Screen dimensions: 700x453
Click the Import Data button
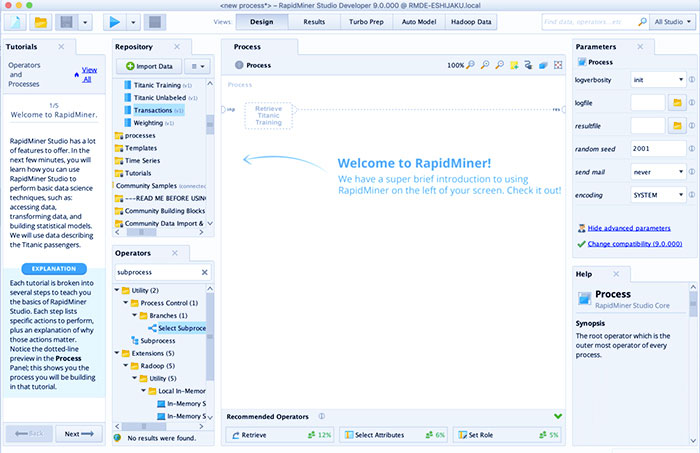click(x=149, y=66)
